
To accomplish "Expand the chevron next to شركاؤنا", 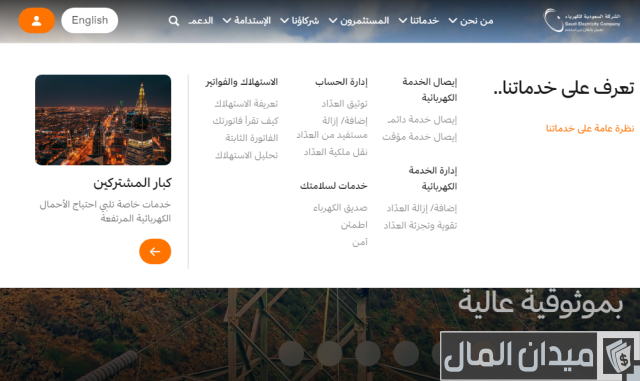I will 284,20.
